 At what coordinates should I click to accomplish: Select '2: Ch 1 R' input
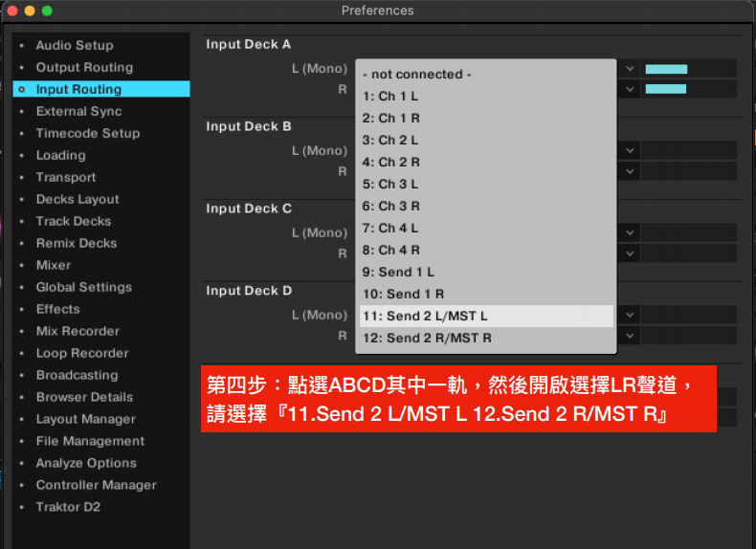click(486, 118)
